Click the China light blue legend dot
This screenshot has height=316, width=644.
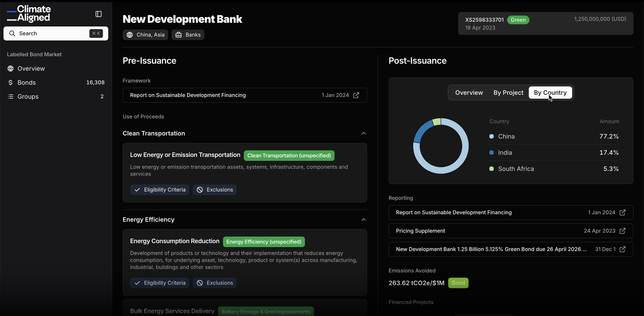tap(491, 136)
